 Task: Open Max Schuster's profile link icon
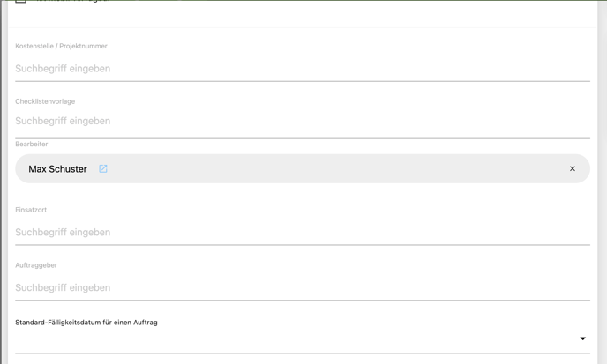[x=103, y=168]
